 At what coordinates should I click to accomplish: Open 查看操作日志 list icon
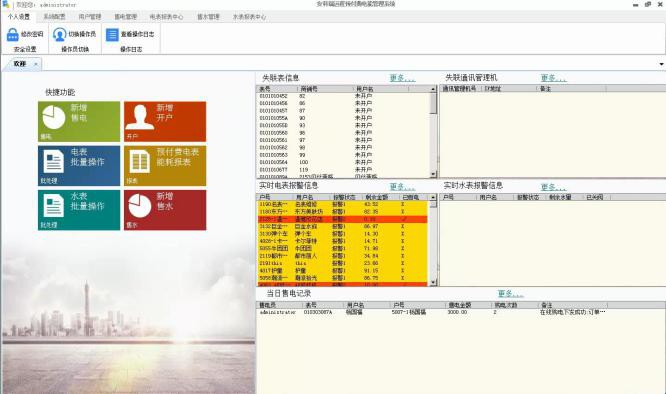(112, 34)
